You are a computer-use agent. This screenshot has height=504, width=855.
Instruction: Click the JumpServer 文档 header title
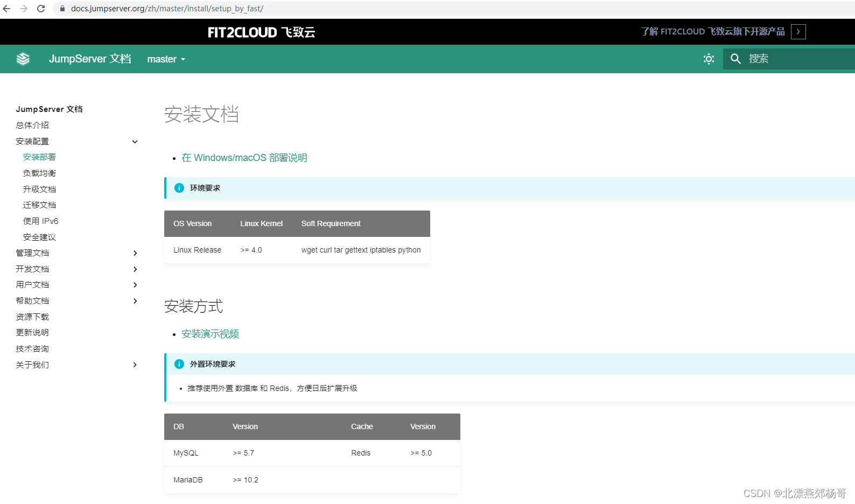click(x=90, y=59)
